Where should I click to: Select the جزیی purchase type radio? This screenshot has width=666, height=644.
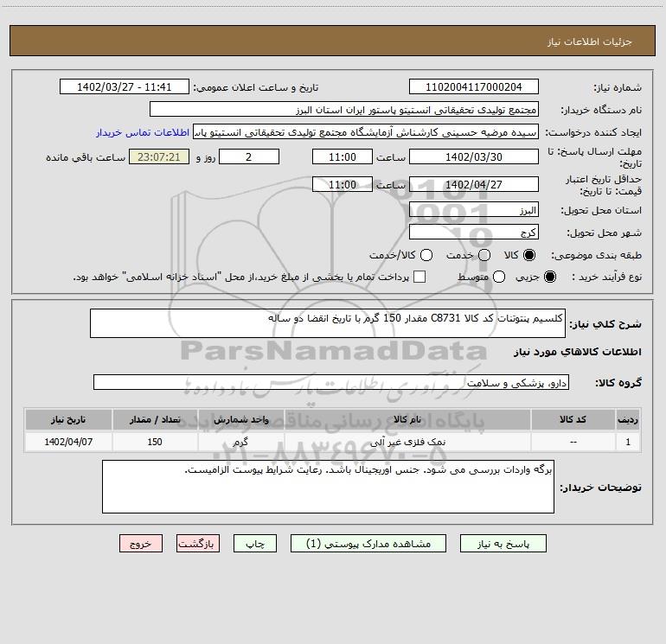[x=549, y=277]
